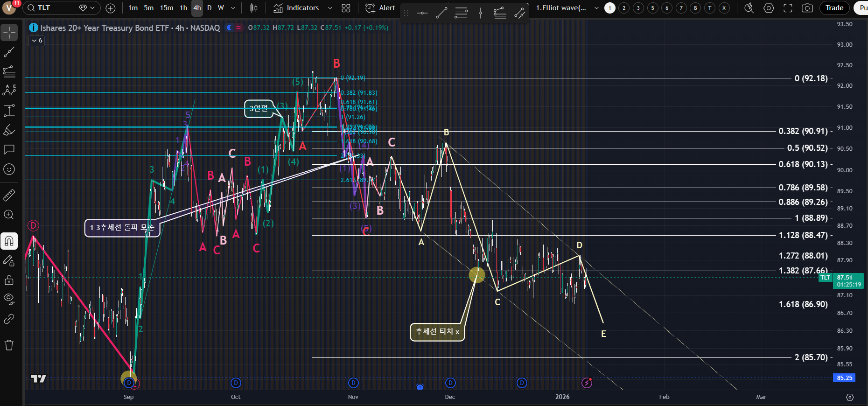
Task: Click the Trade button
Action: point(834,8)
